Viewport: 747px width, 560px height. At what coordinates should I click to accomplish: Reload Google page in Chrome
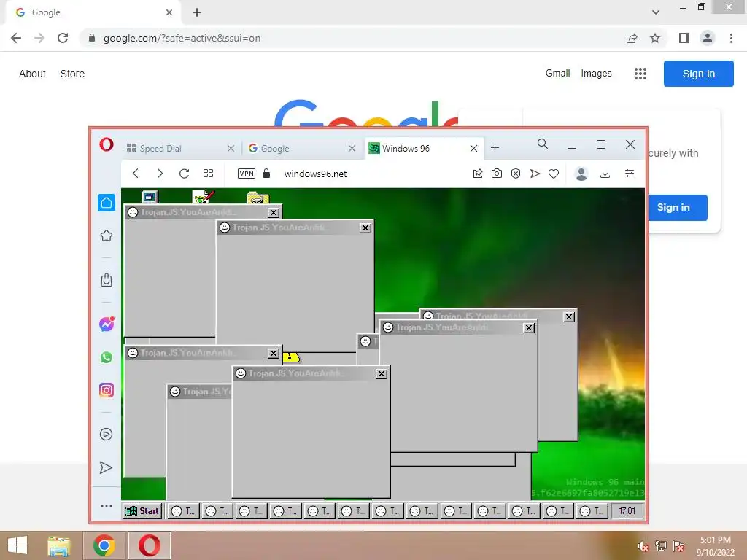click(63, 38)
